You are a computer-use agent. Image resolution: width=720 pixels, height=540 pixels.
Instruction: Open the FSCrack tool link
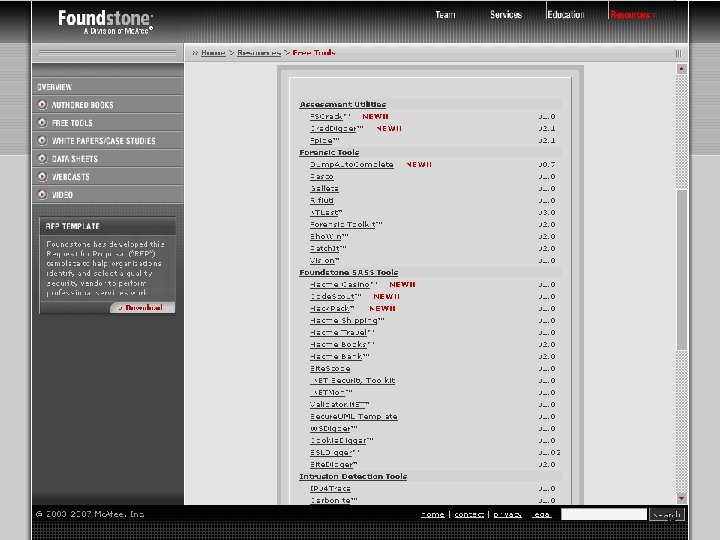click(326, 117)
